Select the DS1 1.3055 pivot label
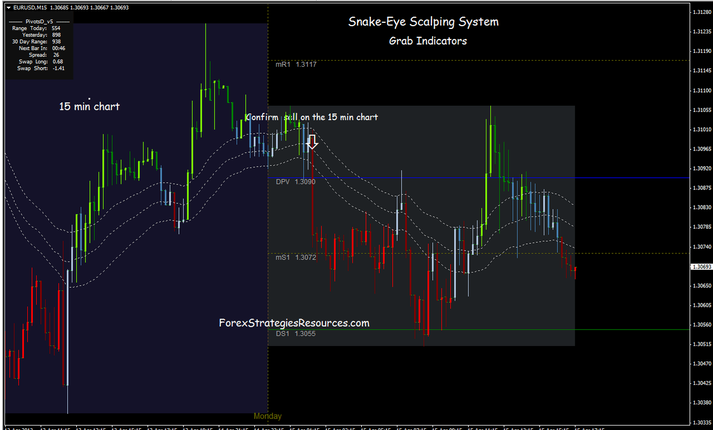713x430 pixels. pos(296,334)
